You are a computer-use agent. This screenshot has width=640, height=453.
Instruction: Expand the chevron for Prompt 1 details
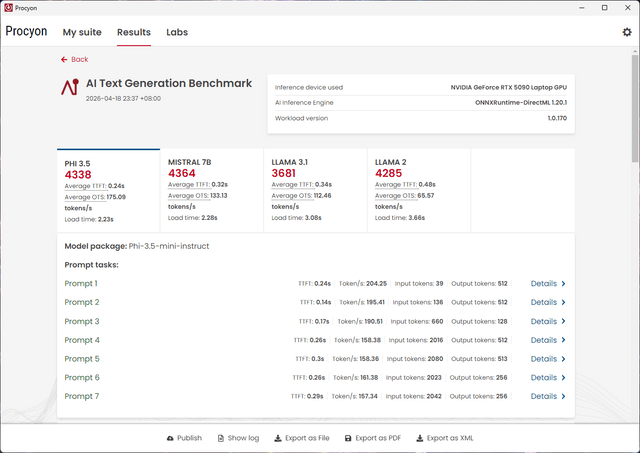pyautogui.click(x=564, y=284)
